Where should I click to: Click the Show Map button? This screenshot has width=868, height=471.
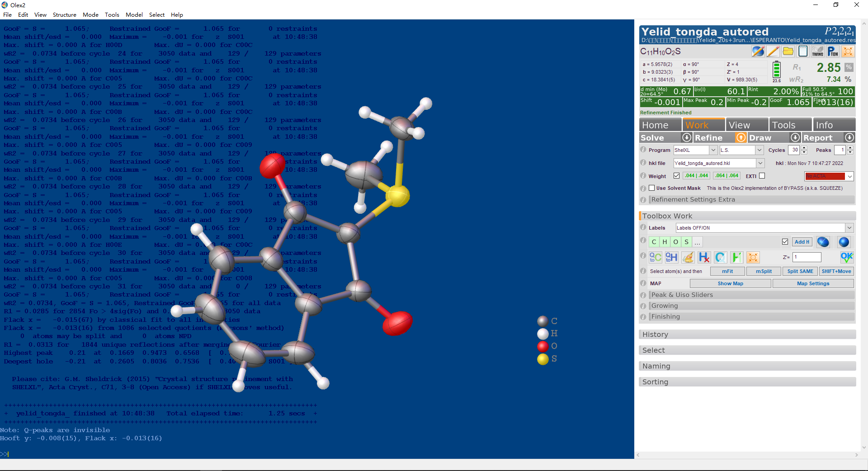(x=730, y=283)
